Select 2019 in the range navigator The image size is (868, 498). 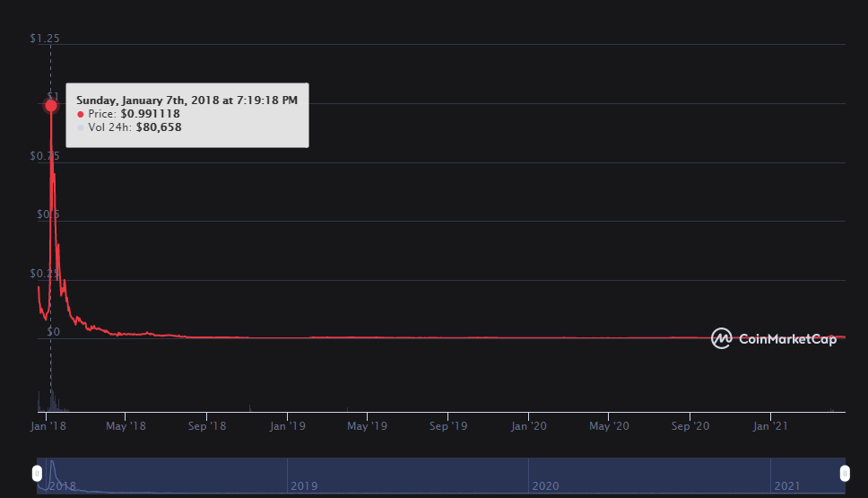click(x=304, y=485)
